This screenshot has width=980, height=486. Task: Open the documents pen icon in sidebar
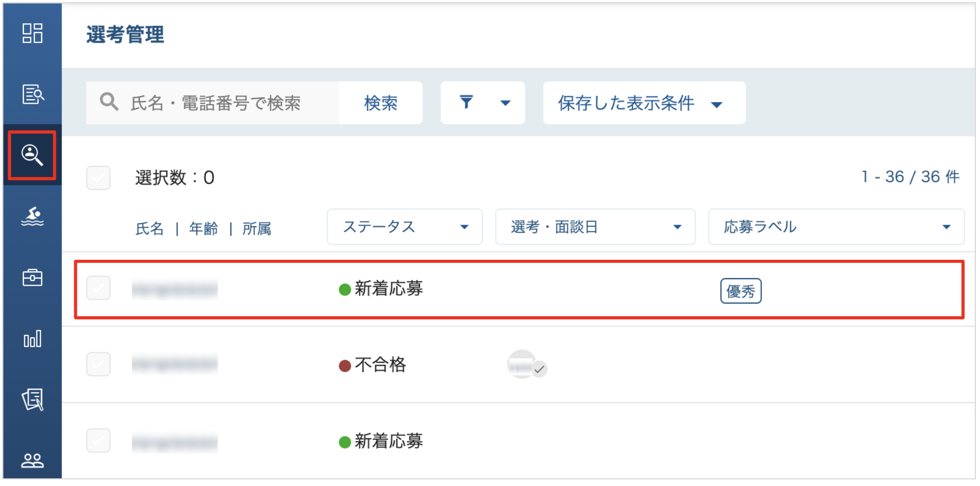[32, 400]
